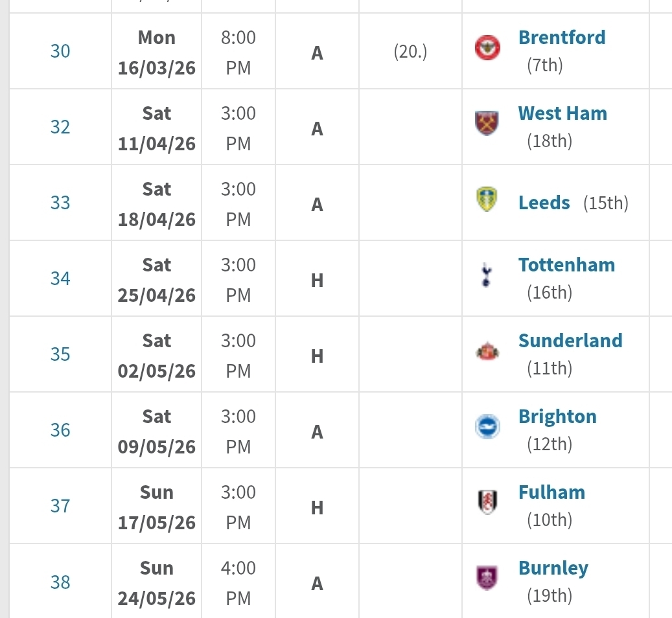Image resolution: width=672 pixels, height=618 pixels.
Task: Click the Fulham club crest icon
Action: [x=487, y=503]
